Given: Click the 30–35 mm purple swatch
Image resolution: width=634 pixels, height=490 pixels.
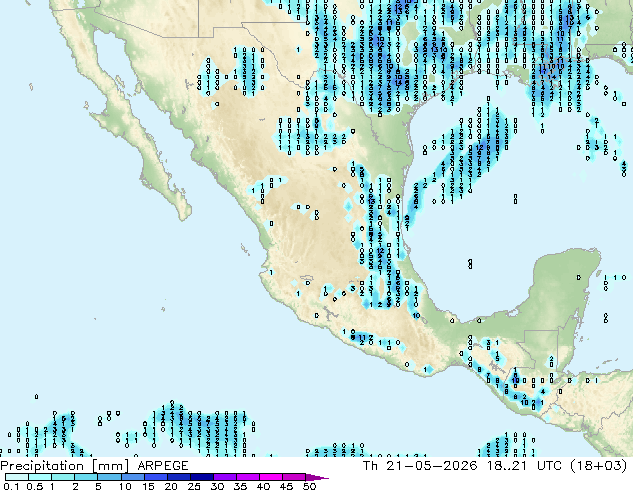Looking at the screenshot, I should pos(224,477).
